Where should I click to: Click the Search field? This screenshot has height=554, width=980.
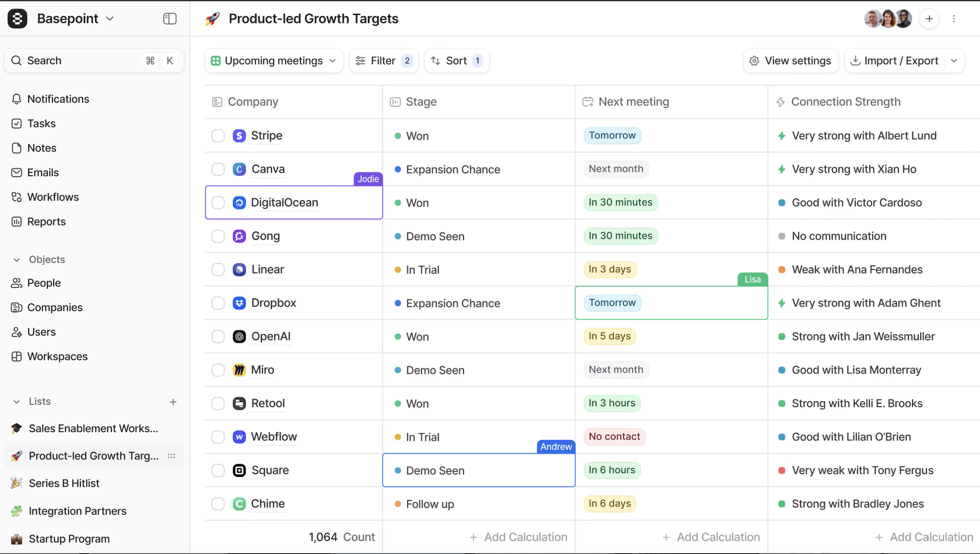(94, 60)
